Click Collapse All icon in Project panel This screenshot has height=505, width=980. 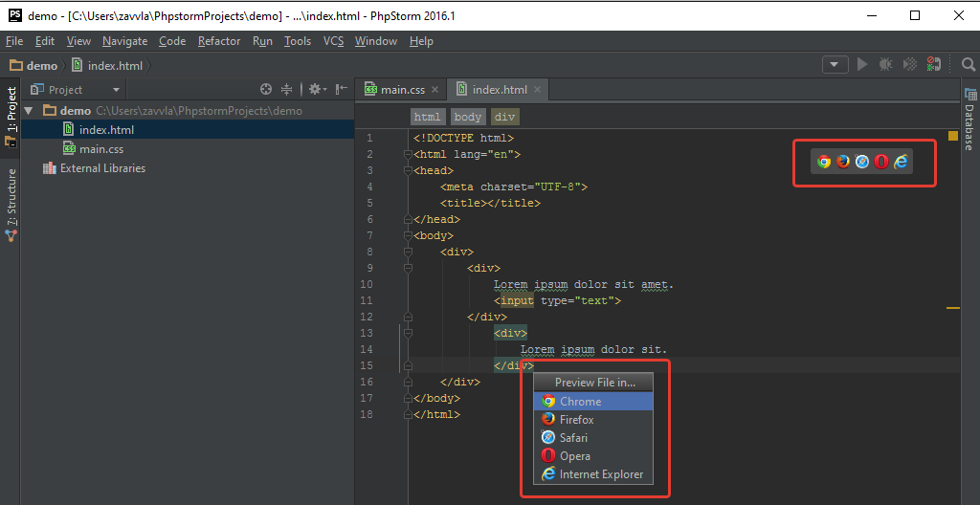(x=287, y=89)
